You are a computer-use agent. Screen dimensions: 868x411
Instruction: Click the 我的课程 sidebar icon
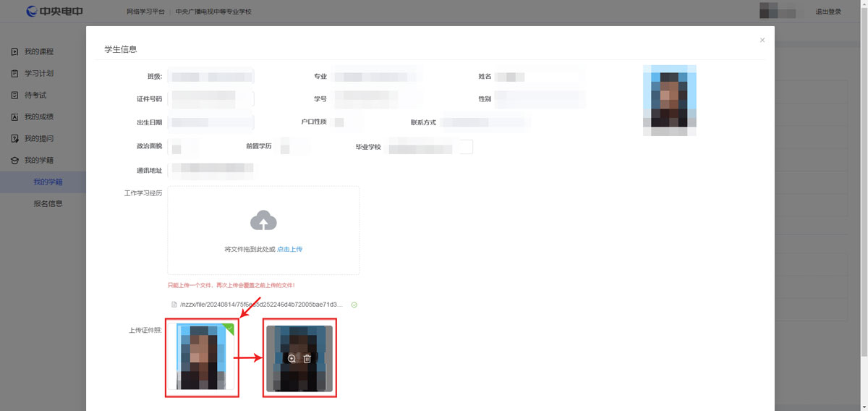pyautogui.click(x=14, y=51)
